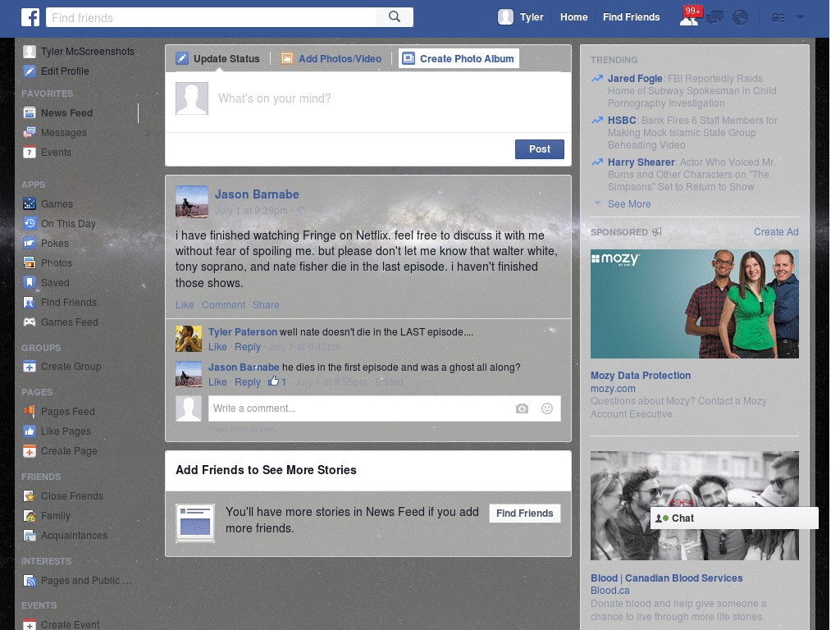Select the Create Photo Album tab

459,58
